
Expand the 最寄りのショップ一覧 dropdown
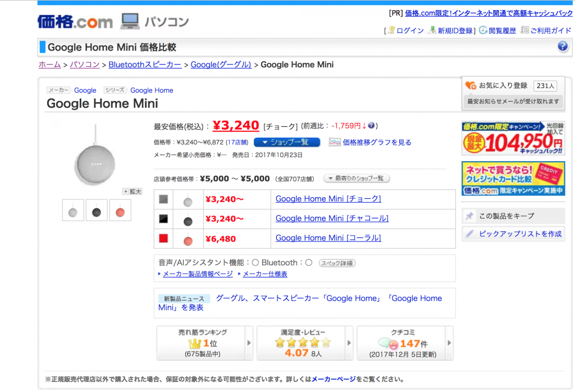[x=357, y=179]
